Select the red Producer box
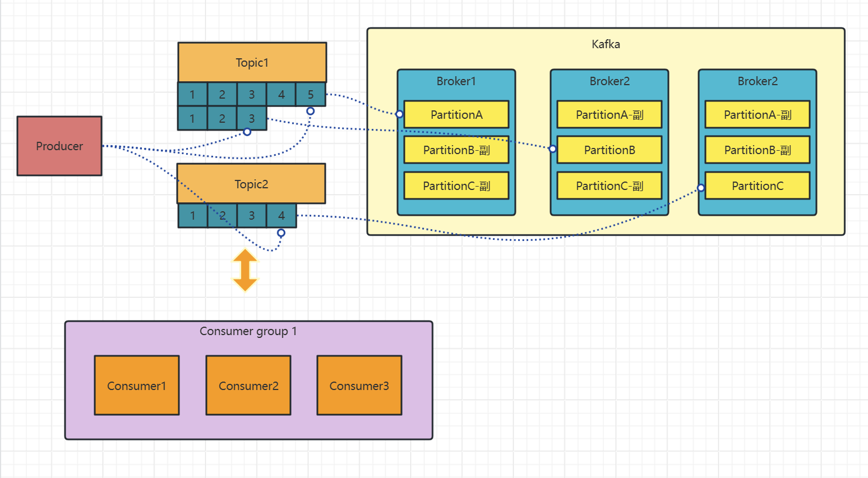Viewport: 868px width, 478px height. [59, 146]
